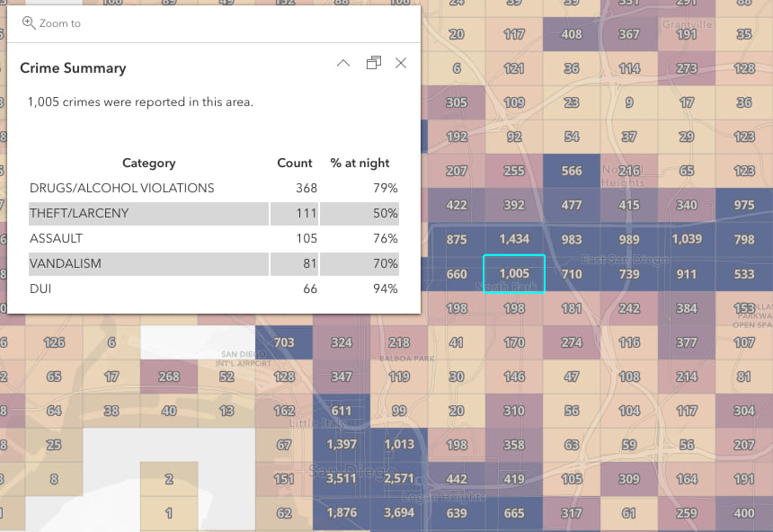Close the Crime Summary popup
Viewport: 773px width, 532px height.
pos(401,63)
